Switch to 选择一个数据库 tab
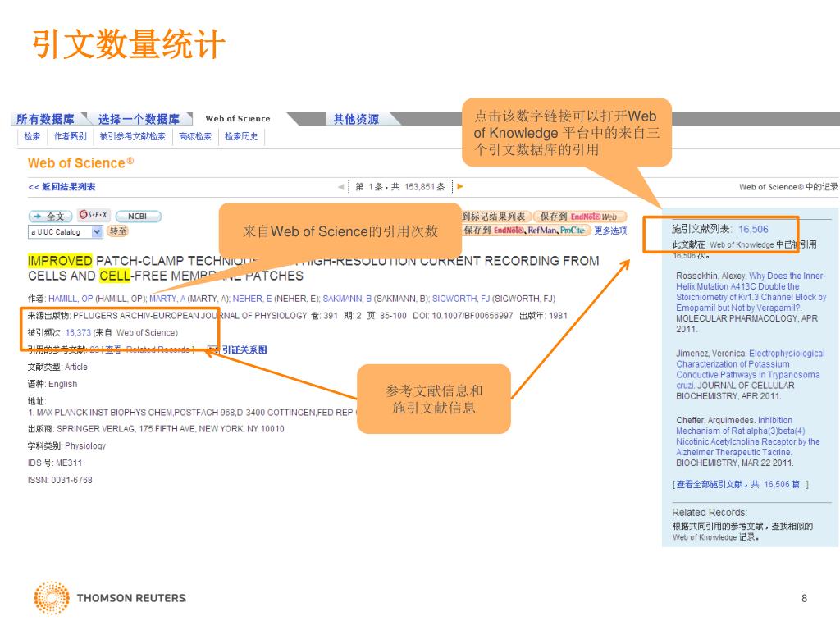 [x=139, y=119]
